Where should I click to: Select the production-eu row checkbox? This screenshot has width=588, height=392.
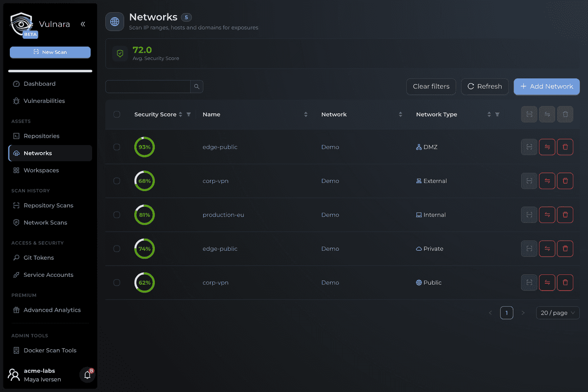pyautogui.click(x=117, y=215)
